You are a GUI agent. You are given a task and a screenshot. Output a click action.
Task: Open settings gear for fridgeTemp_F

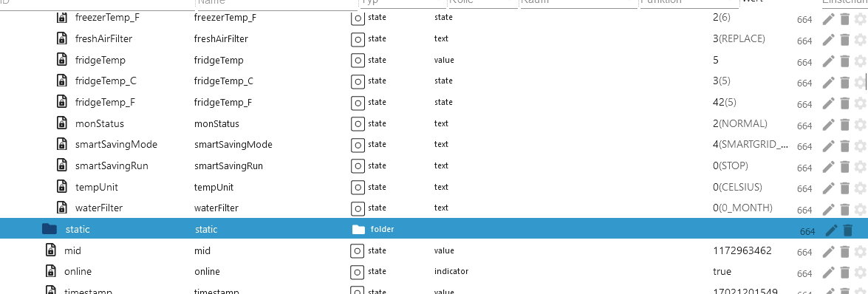tap(860, 103)
